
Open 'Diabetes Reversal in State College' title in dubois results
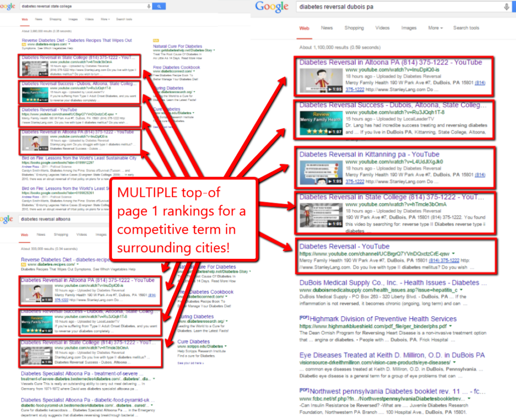click(x=392, y=197)
